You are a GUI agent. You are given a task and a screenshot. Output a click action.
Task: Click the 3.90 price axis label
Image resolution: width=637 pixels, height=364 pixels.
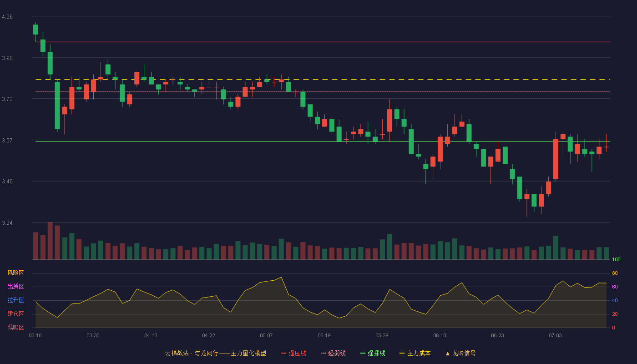point(7,58)
